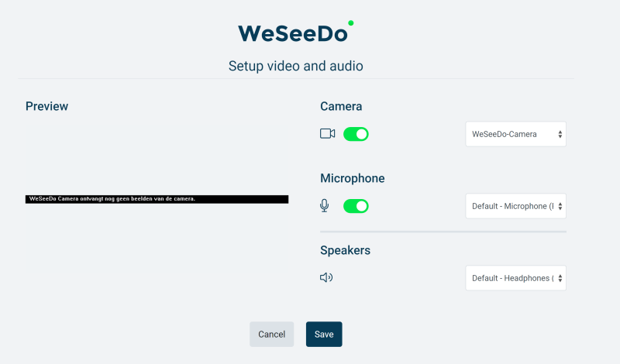The image size is (620, 364).
Task: Click the microphone icon
Action: [325, 206]
